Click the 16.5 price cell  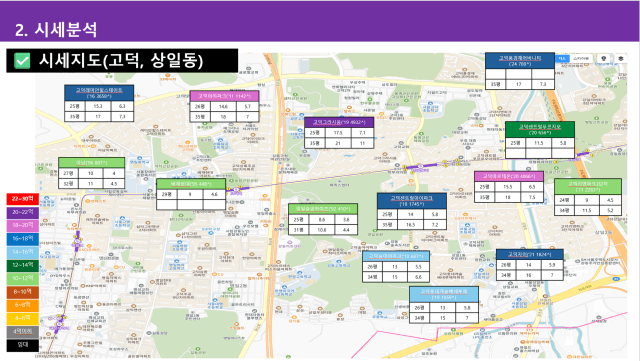pyautogui.click(x=411, y=225)
